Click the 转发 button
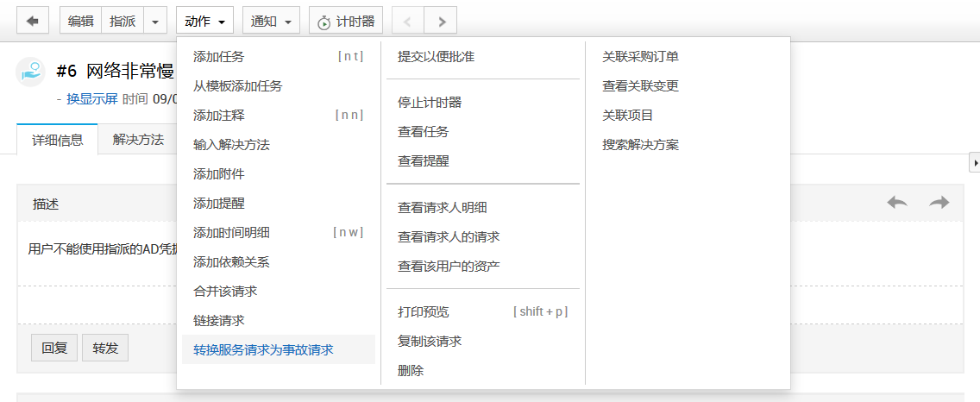The image size is (980, 402). (105, 349)
